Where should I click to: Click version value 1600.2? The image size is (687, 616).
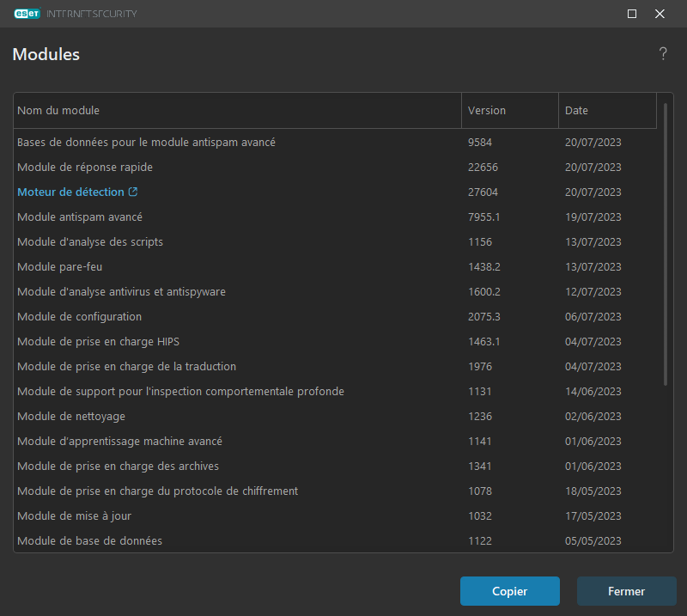(x=484, y=291)
